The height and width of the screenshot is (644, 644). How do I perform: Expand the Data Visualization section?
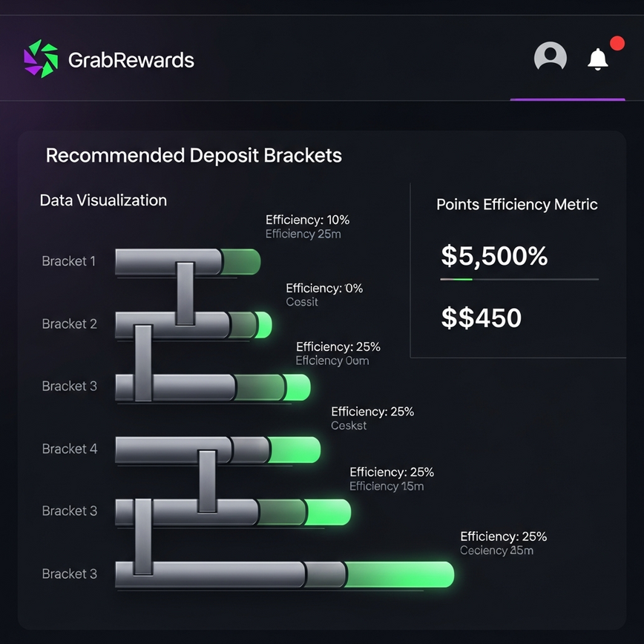(x=103, y=200)
